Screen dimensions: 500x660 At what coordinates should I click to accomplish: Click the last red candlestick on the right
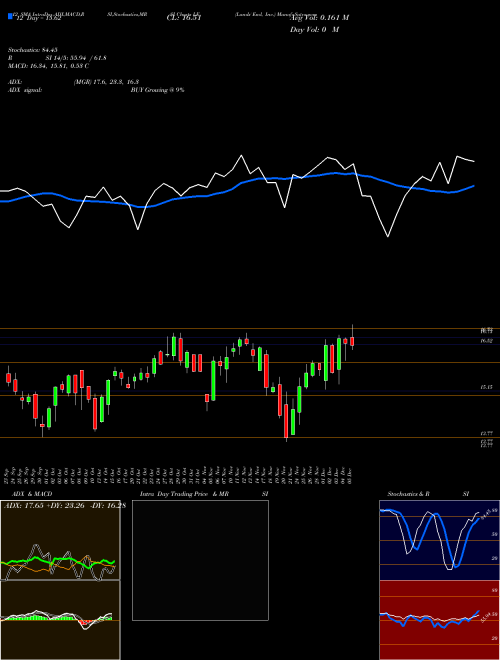[352, 341]
